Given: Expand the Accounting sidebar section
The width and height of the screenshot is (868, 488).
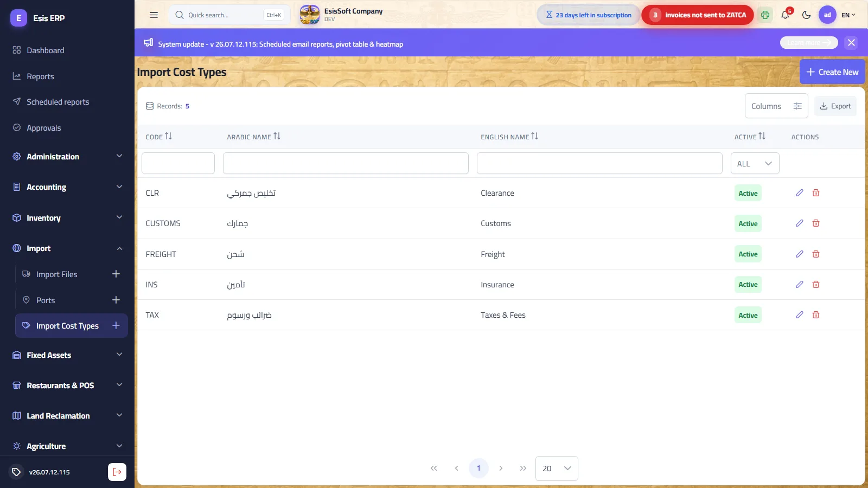Looking at the screenshot, I should pyautogui.click(x=67, y=187).
